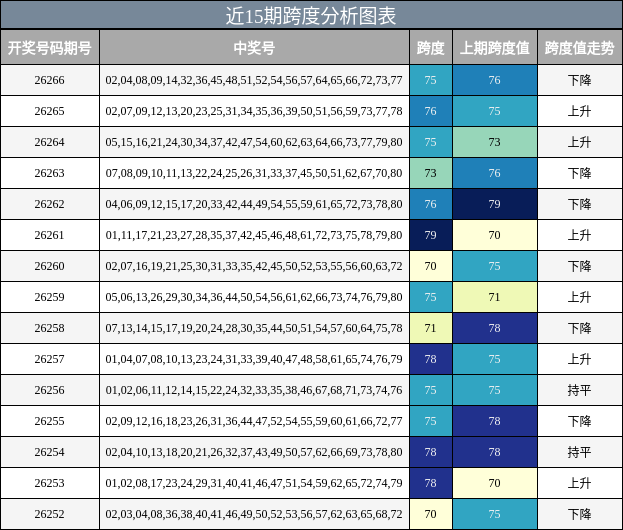This screenshot has width=623, height=530.
Task: Click winning numbers of period 26258
Action: coord(254,328)
